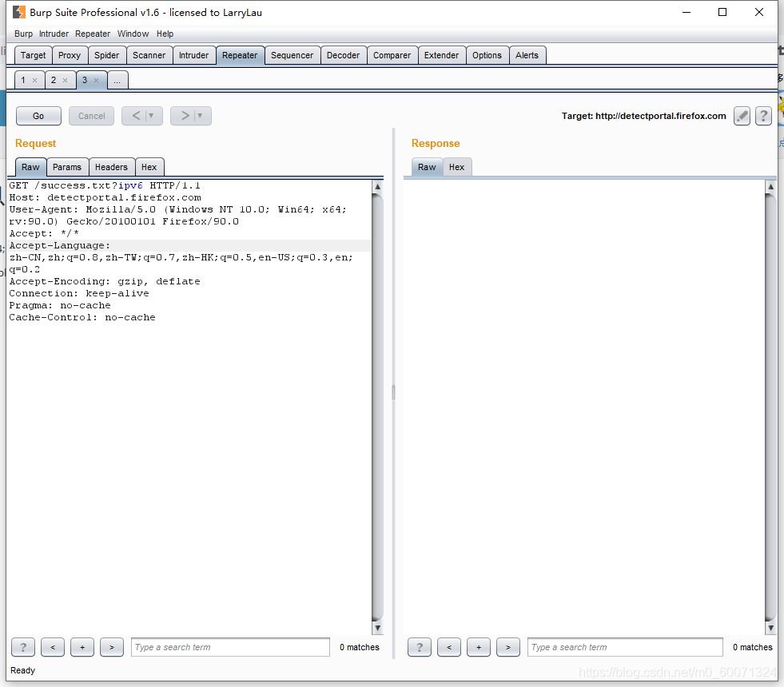Click response scrollbar down arrow

coord(771,628)
